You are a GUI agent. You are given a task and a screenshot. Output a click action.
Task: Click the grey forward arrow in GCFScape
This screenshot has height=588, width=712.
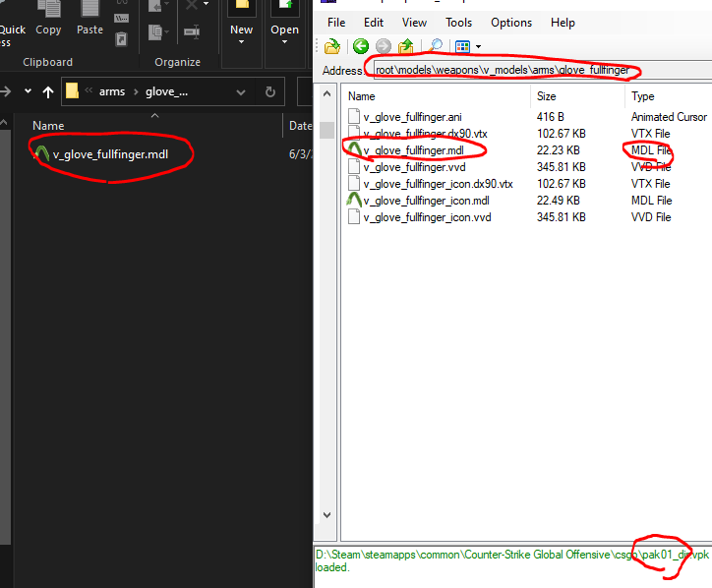pos(384,46)
